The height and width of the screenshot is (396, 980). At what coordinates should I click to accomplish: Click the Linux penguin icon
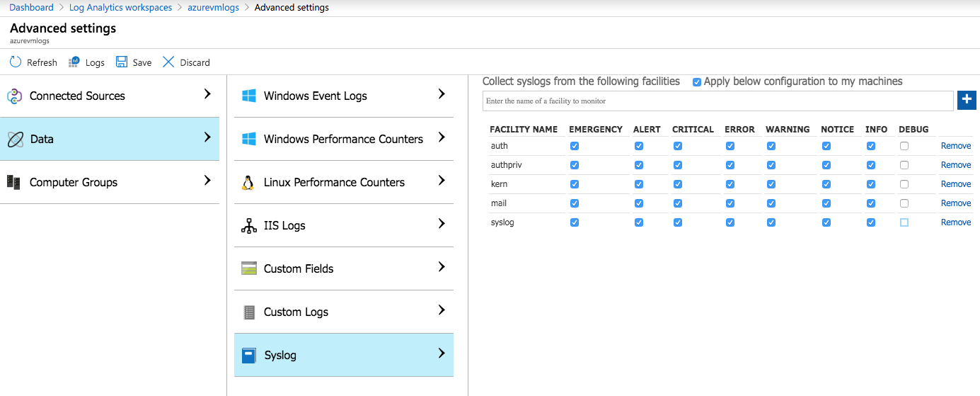(248, 182)
